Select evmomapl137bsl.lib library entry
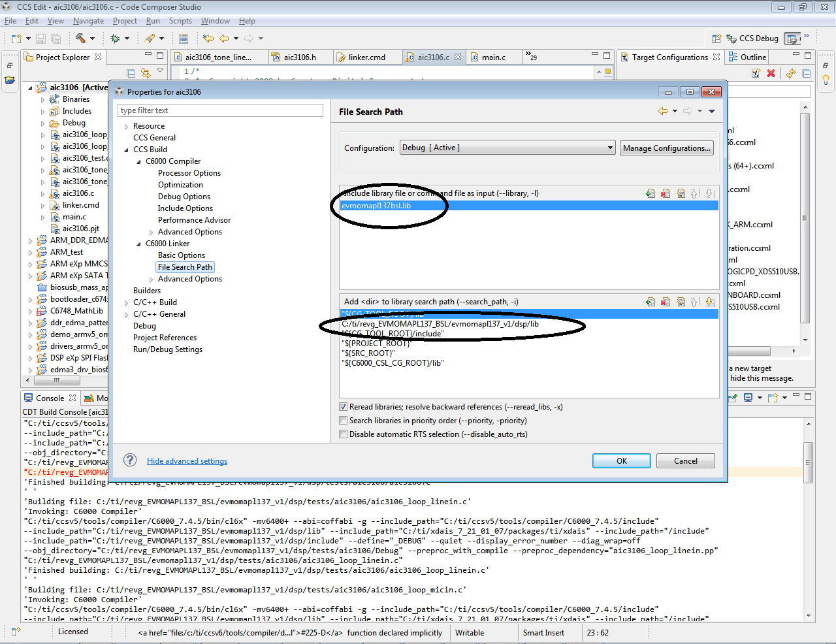 pos(529,206)
